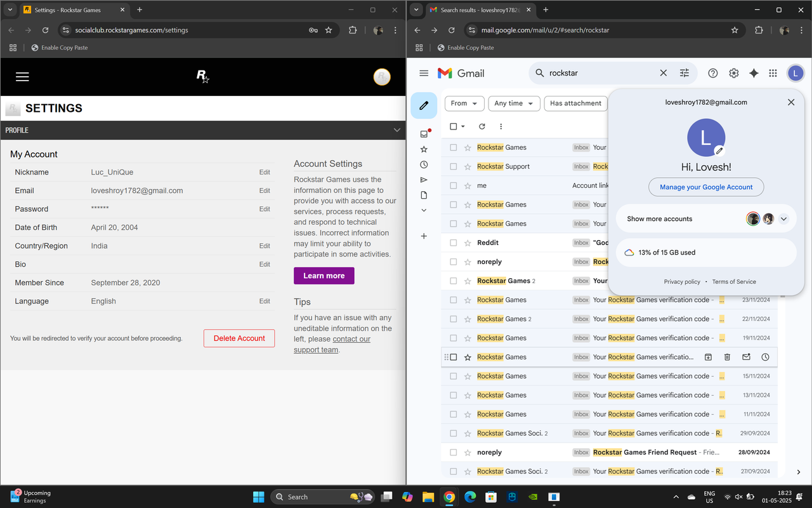Click the Gmail compose pencil button
The height and width of the screenshot is (508, 812).
424,105
